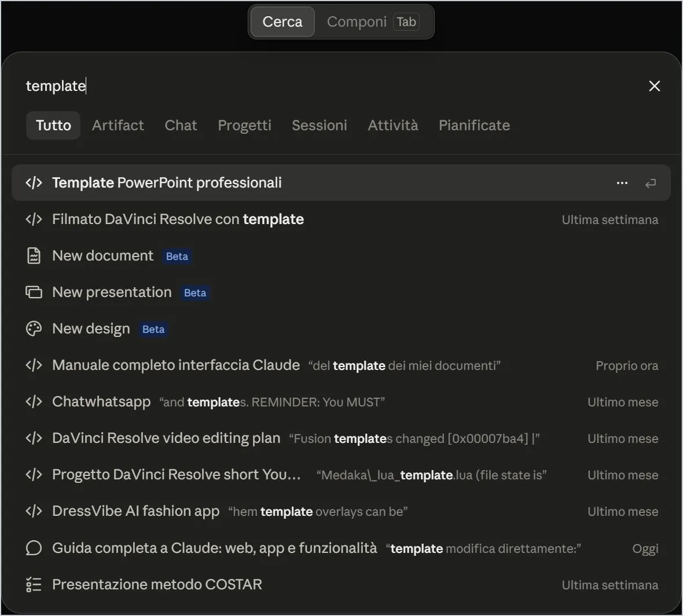This screenshot has height=616, width=683.
Task: Click the search field containing template
Action: click(x=331, y=86)
